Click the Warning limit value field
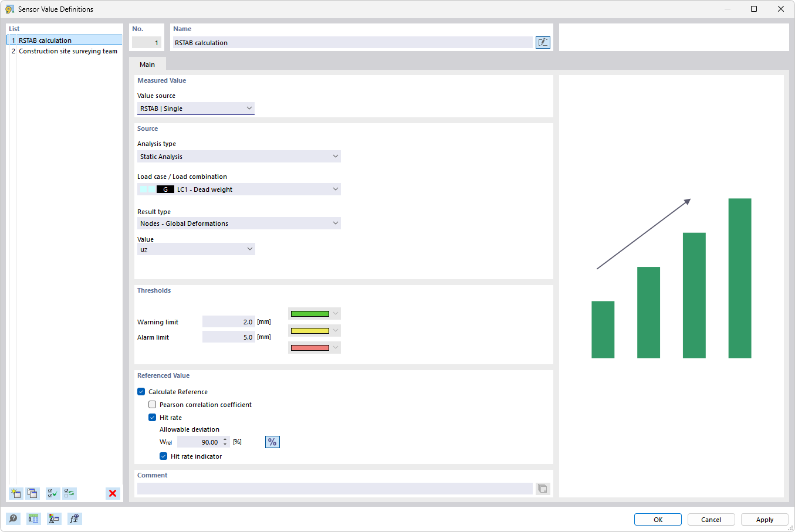Image resolution: width=795 pixels, height=532 pixels. [x=228, y=322]
